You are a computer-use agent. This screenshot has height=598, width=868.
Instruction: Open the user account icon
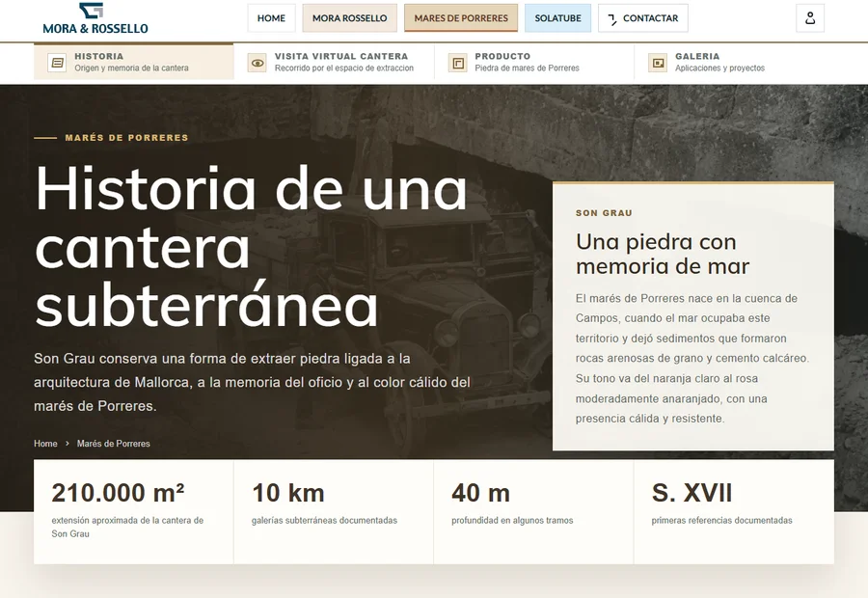pos(810,18)
